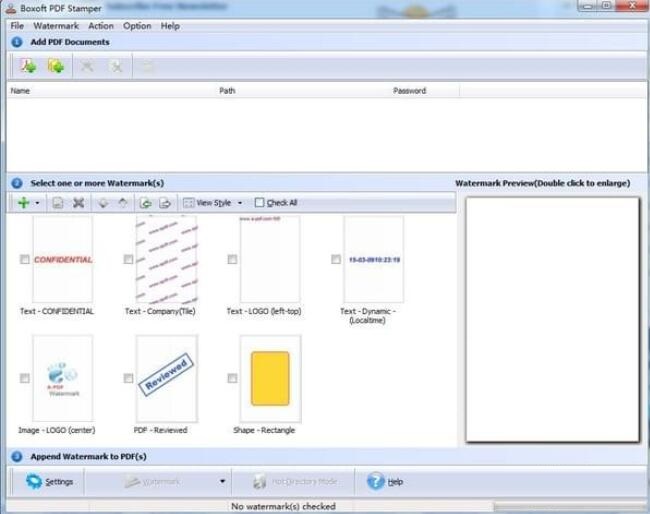The image size is (650, 514).
Task: Click the 'Text - CONFIDENTIAL' caption
Action: point(57,311)
